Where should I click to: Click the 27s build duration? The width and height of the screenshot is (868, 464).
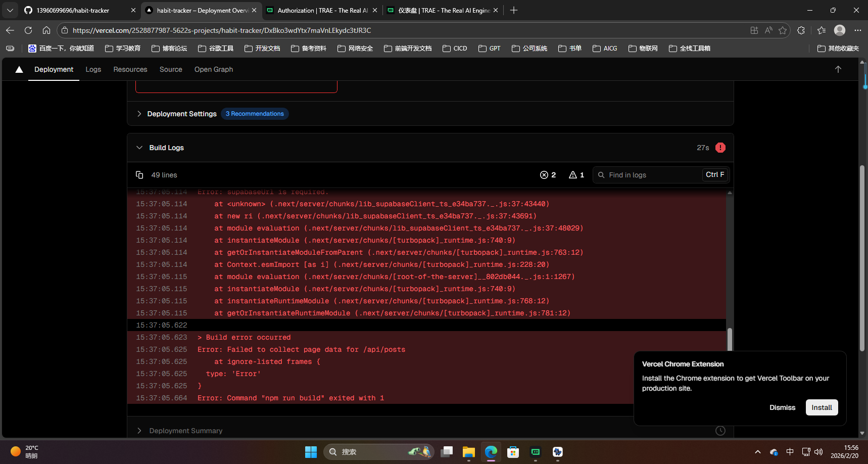(703, 148)
